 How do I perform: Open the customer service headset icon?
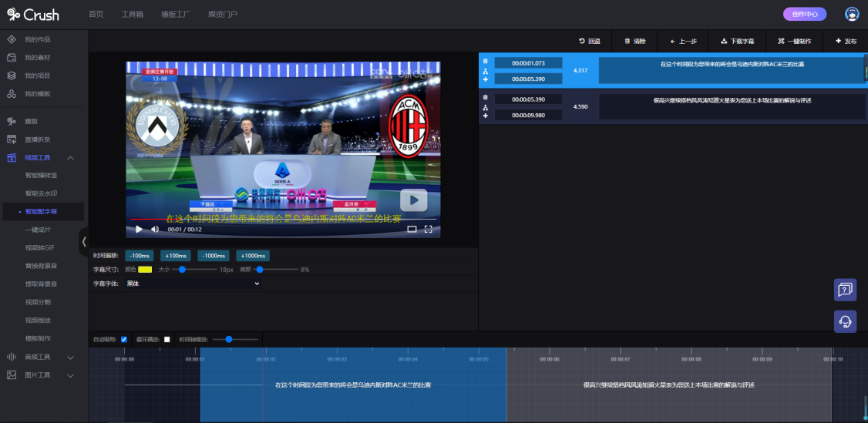tap(846, 321)
